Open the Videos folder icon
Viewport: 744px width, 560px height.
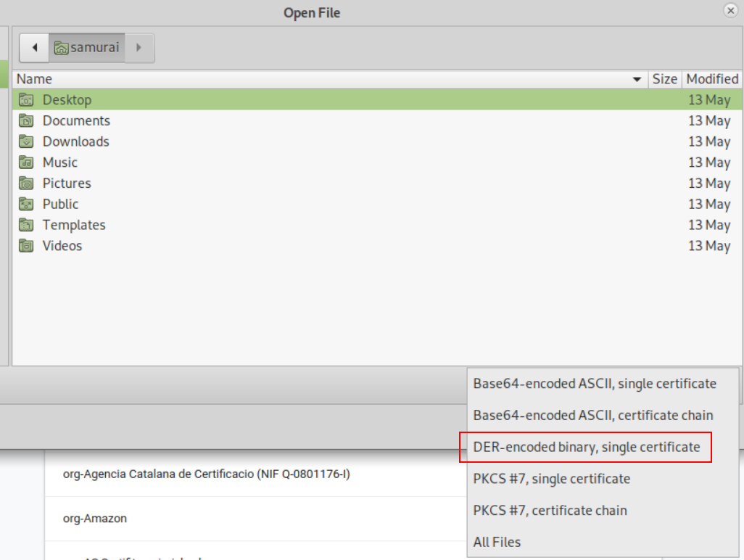pos(25,245)
